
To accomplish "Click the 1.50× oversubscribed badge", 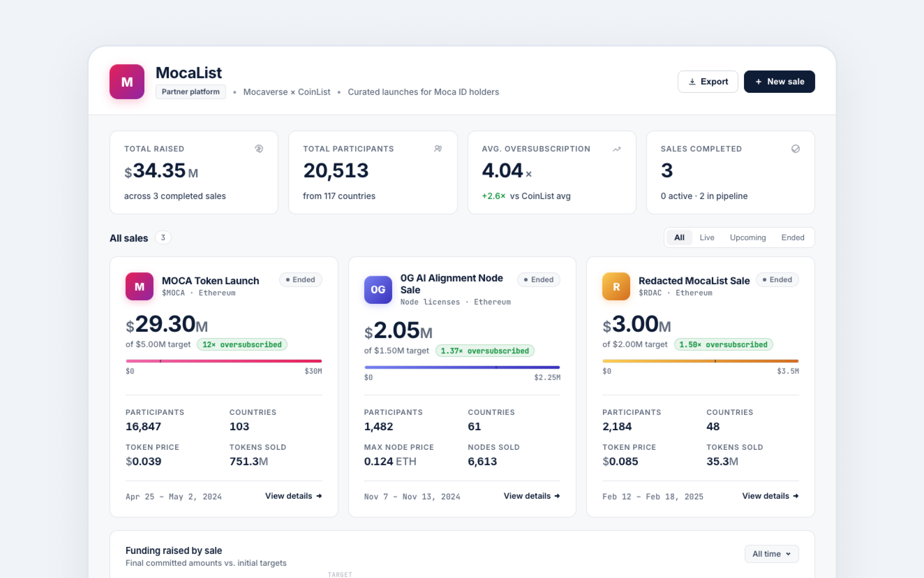I will [723, 345].
